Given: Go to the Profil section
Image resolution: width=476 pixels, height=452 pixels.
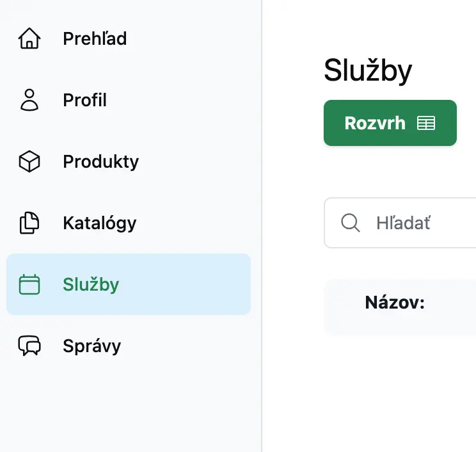Looking at the screenshot, I should [84, 100].
